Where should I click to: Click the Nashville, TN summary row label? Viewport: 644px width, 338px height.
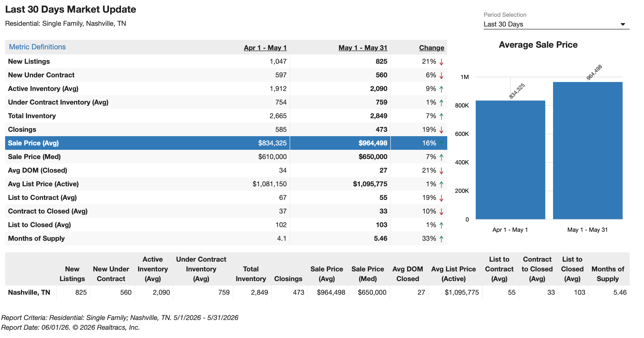(29, 292)
